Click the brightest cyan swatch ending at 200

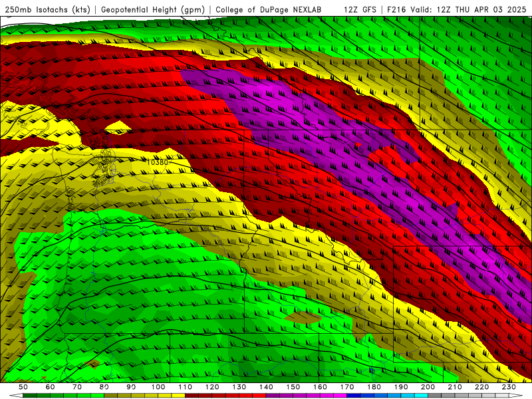click(x=421, y=396)
